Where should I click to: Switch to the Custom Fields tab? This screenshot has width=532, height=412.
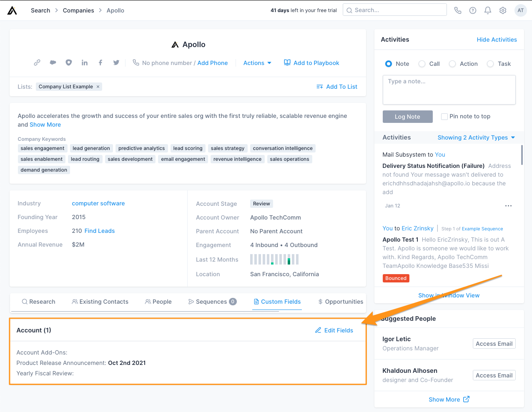tap(277, 302)
